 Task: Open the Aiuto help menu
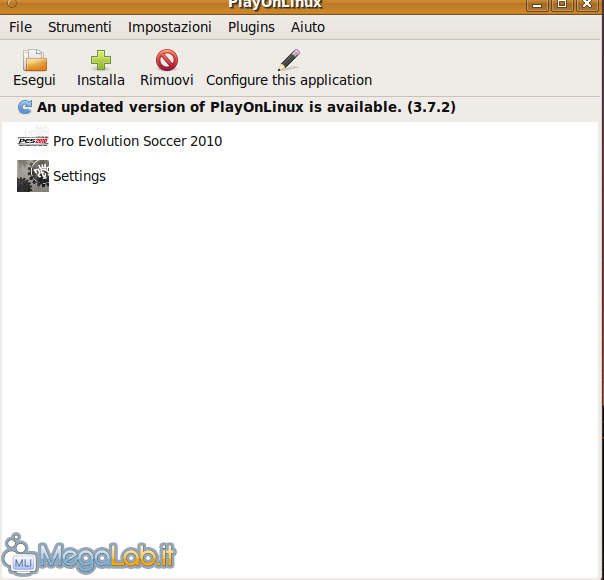(x=308, y=27)
